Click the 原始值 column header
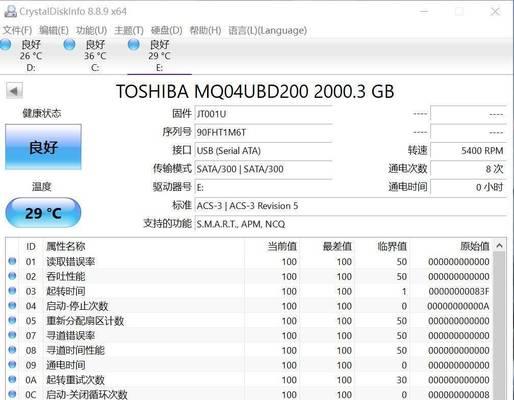Image resolution: width=514 pixels, height=400 pixels. click(x=451, y=246)
